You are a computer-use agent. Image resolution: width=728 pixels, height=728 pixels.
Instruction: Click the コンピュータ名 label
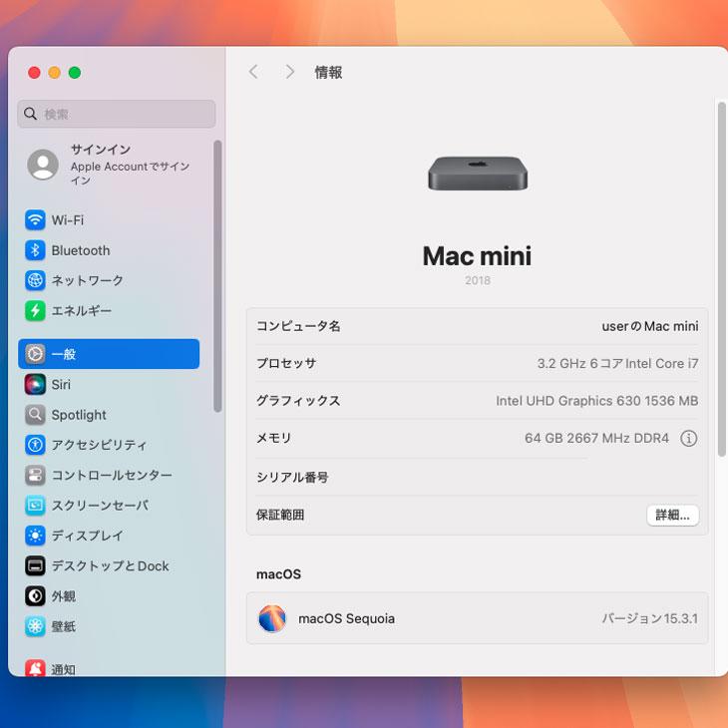pos(298,326)
